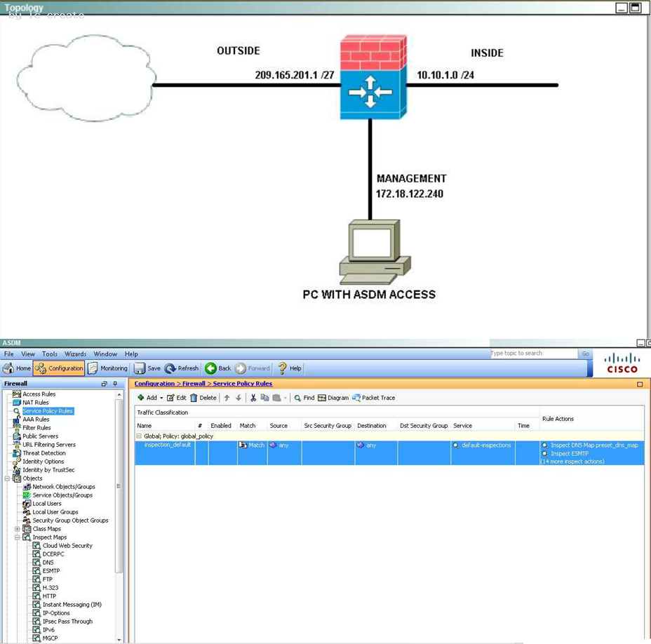Find a rule using the Find tool
The width and height of the screenshot is (651, 644).
tap(304, 398)
